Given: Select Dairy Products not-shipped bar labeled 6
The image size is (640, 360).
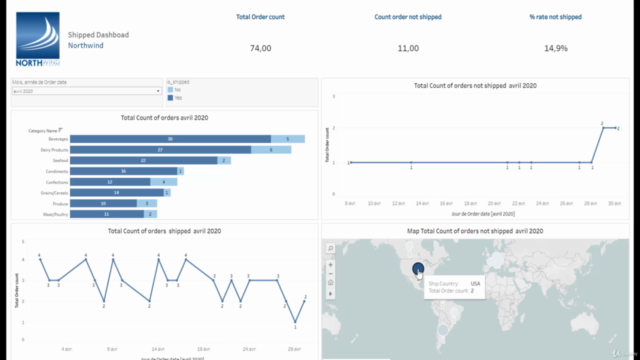Looking at the screenshot, I should coord(271,150).
